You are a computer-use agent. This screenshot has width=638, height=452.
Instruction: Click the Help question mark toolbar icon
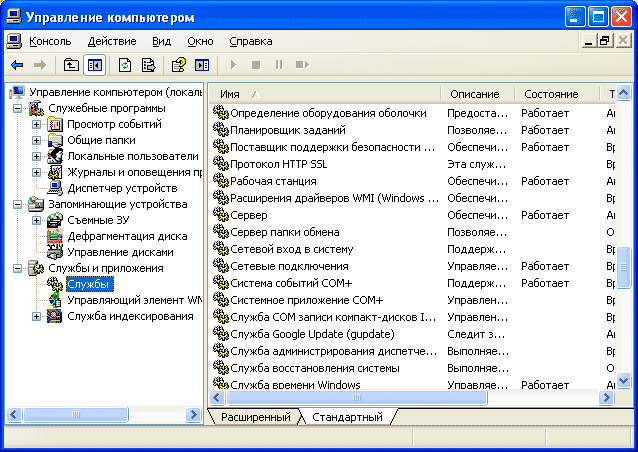coord(179,65)
